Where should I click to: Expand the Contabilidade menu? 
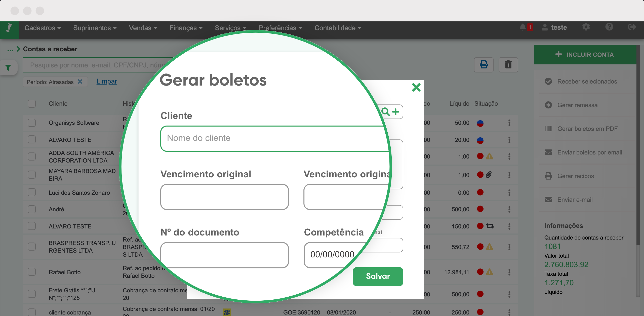[338, 28]
